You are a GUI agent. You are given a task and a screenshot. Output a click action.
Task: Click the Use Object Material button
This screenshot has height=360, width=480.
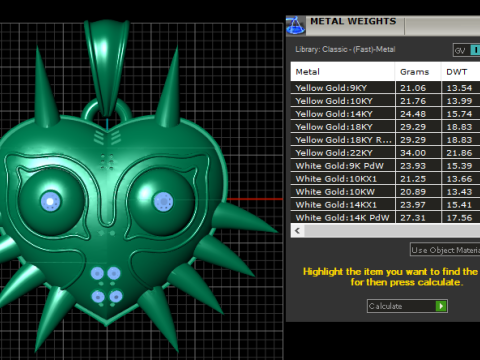tap(445, 250)
